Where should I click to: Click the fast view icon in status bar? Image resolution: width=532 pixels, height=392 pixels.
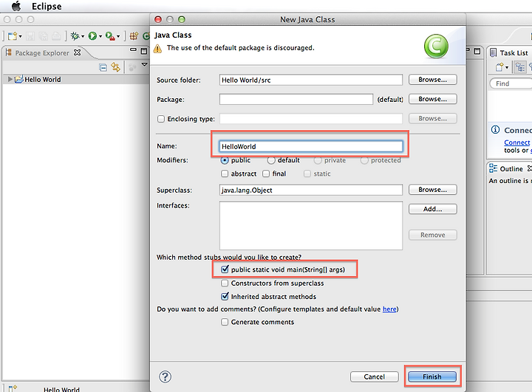13,388
